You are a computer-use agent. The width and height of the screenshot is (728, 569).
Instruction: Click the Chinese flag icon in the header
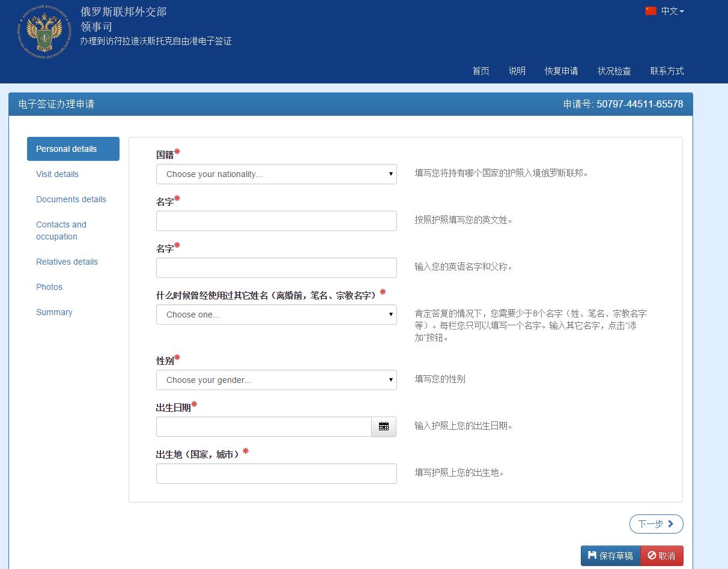pos(651,10)
